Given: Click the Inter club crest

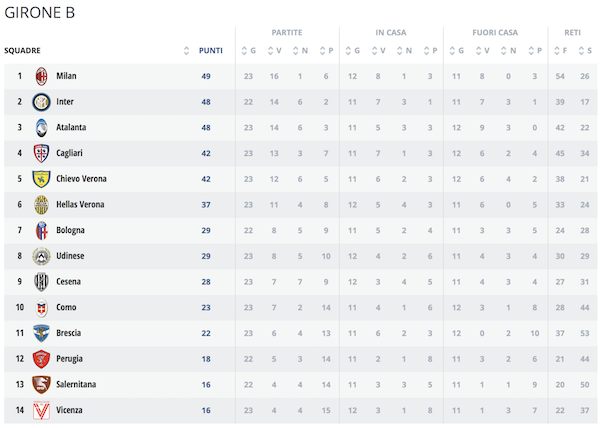Looking at the screenshot, I should [41, 102].
